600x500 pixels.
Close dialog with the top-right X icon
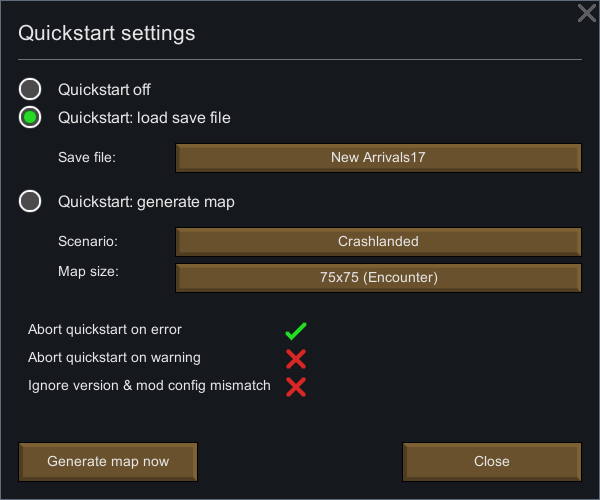[x=587, y=13]
